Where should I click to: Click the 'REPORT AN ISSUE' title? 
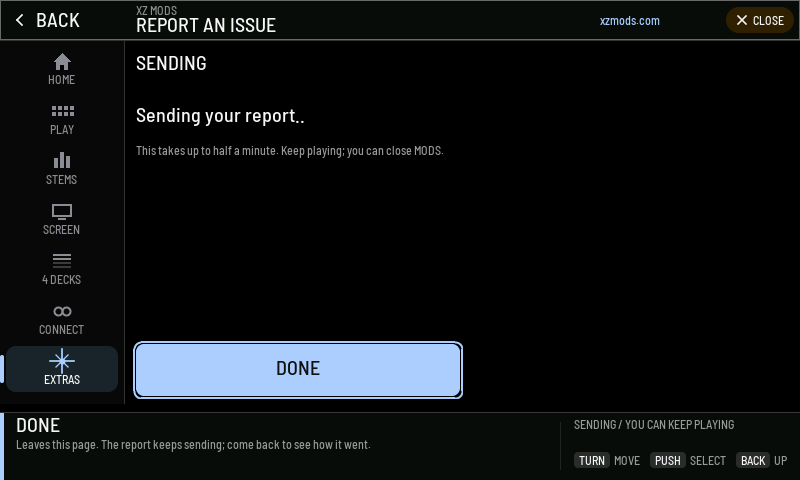pos(206,26)
